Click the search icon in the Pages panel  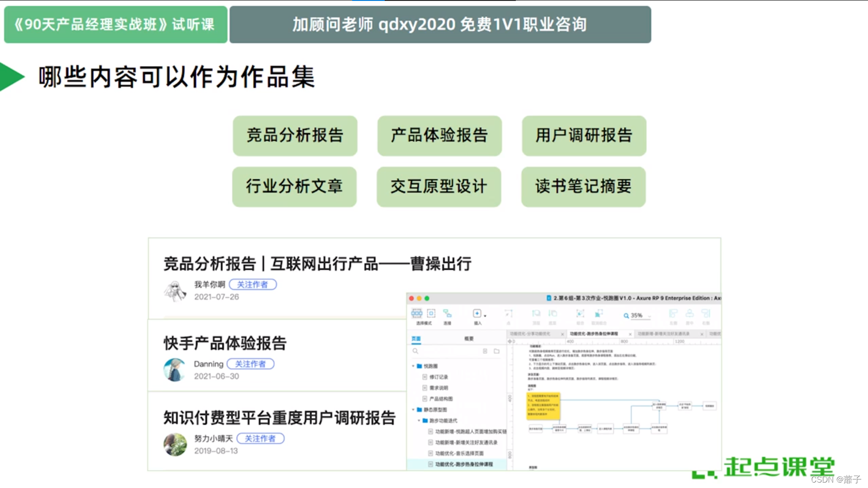pyautogui.click(x=415, y=351)
